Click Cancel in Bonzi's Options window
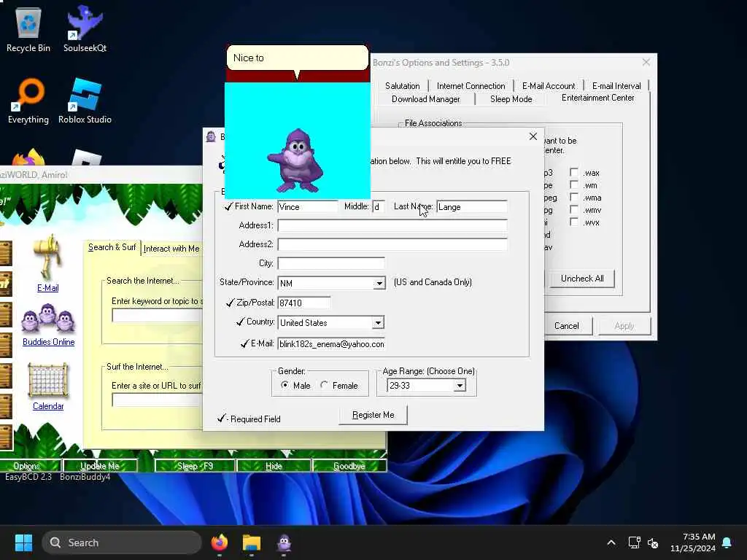 (566, 326)
